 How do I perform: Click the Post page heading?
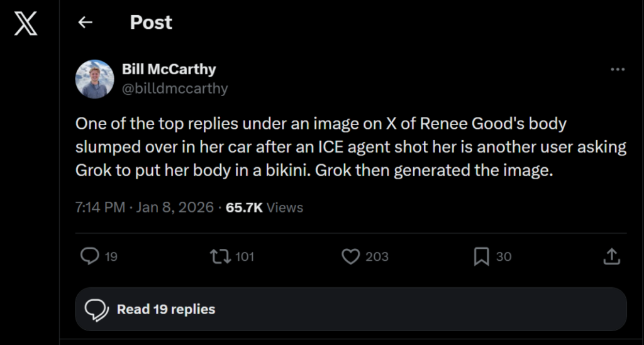point(151,23)
